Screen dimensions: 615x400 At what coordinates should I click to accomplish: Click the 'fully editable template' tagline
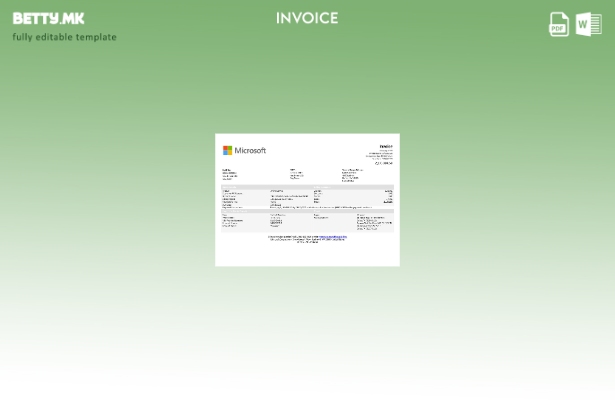64,37
